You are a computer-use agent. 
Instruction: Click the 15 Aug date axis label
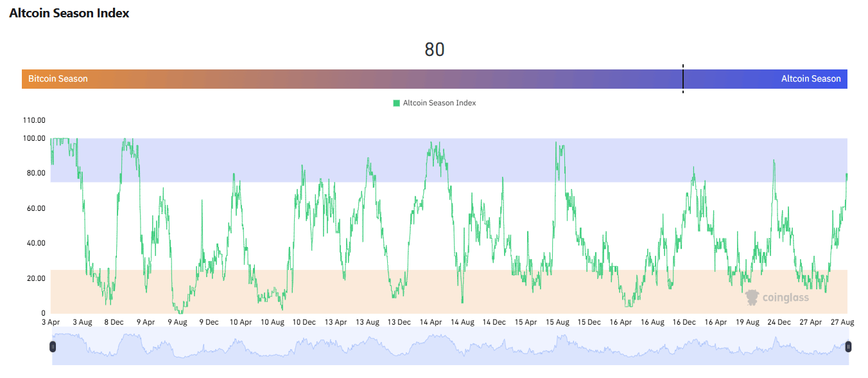click(x=557, y=322)
